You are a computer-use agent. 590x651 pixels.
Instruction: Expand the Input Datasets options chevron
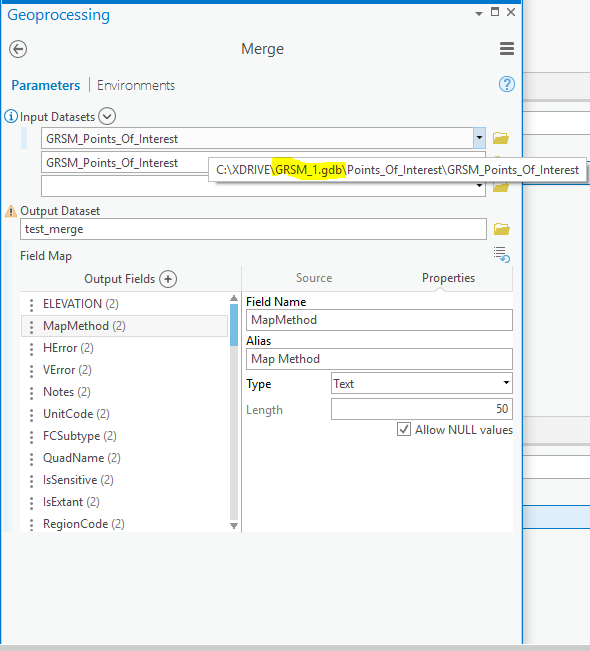pyautogui.click(x=107, y=116)
